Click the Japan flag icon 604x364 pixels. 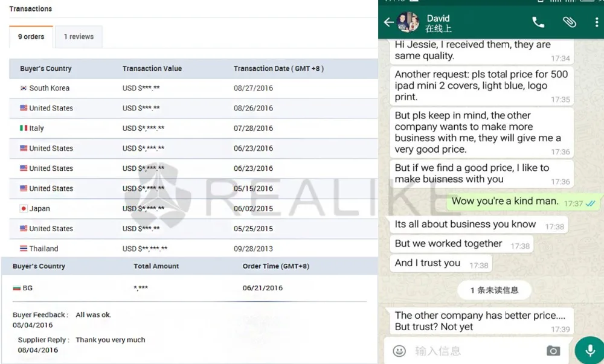(x=24, y=209)
